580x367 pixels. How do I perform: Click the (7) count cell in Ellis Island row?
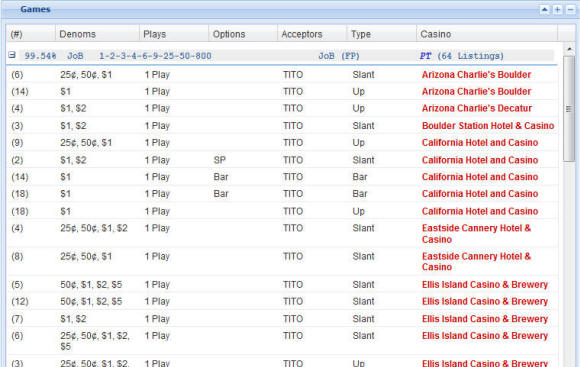point(17,319)
